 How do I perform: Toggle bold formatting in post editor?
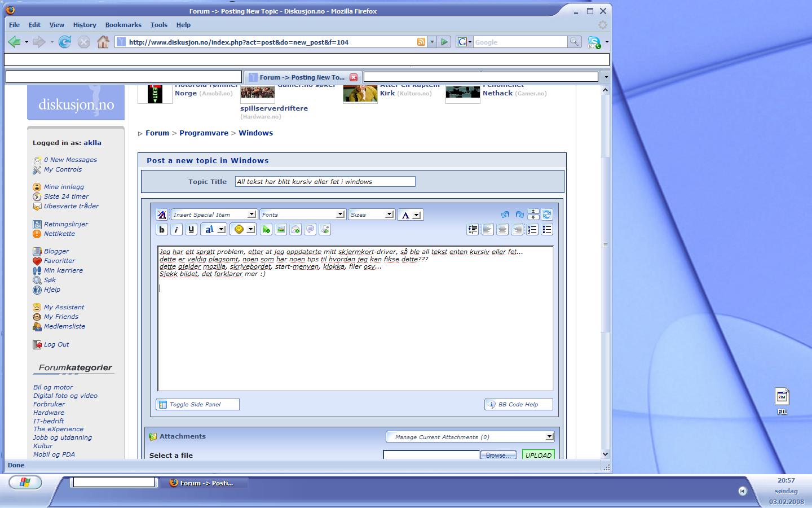coord(162,229)
